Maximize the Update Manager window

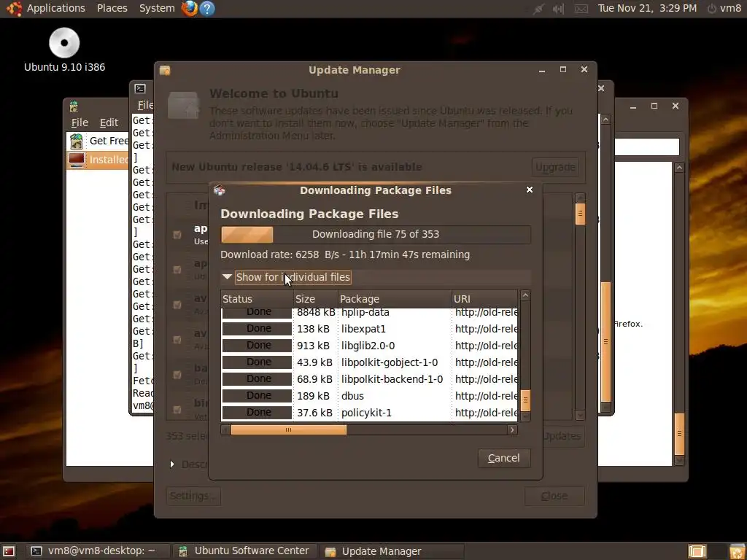563,69
